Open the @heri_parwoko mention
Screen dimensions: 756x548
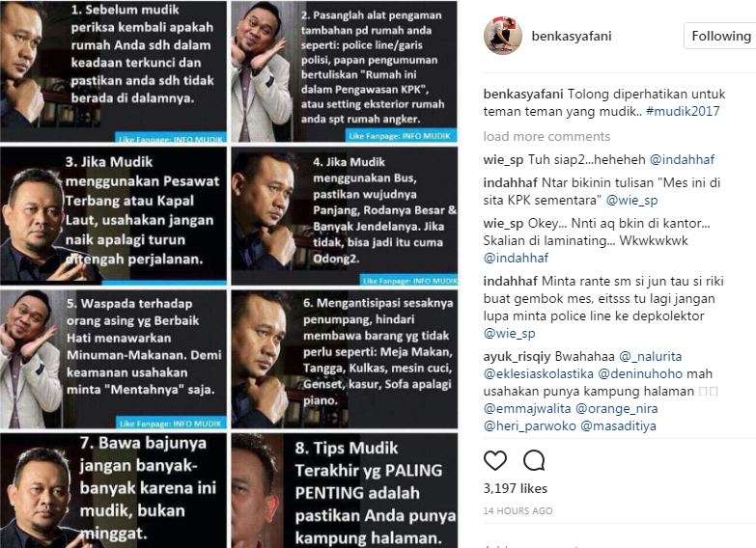(x=529, y=425)
